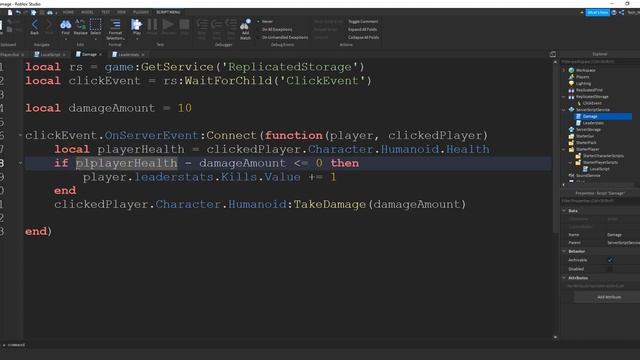Close the Leaderstats editor tab
This screenshot has height=360, width=640.
click(143, 54)
